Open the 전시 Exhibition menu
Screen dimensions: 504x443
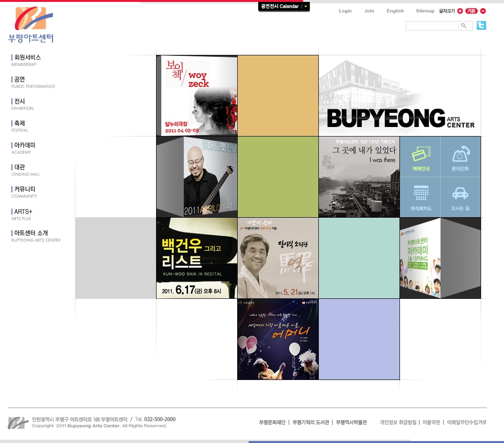tap(22, 104)
